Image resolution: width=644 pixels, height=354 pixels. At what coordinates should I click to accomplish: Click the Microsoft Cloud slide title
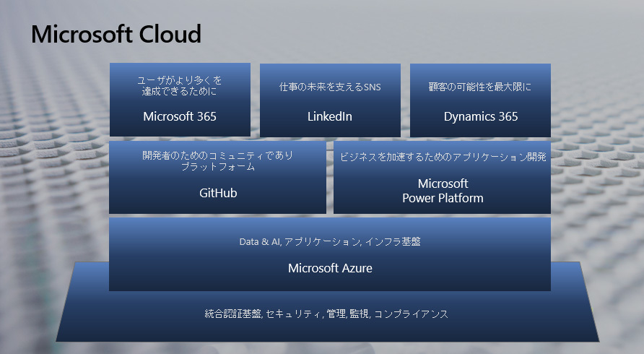[x=116, y=34]
